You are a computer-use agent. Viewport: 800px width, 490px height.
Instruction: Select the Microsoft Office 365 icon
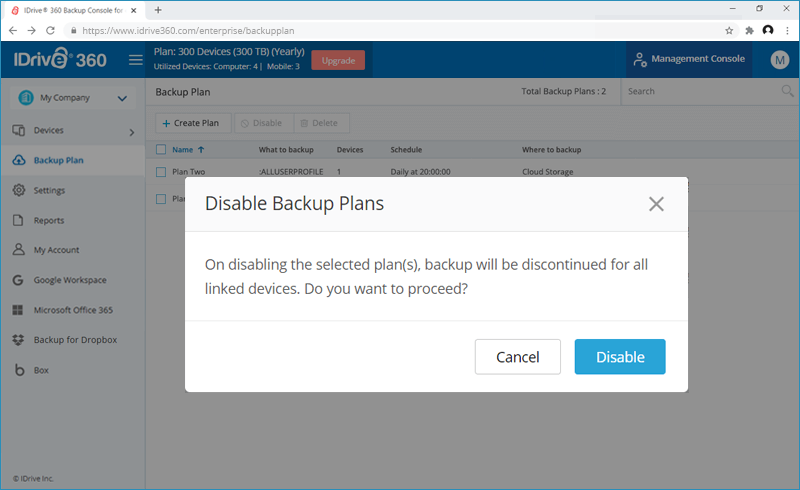point(19,310)
